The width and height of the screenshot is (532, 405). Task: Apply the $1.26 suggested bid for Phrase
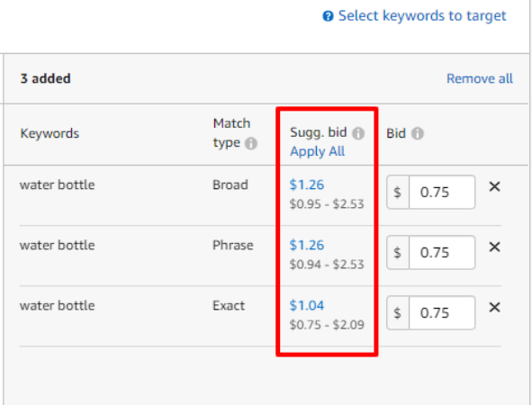[307, 245]
